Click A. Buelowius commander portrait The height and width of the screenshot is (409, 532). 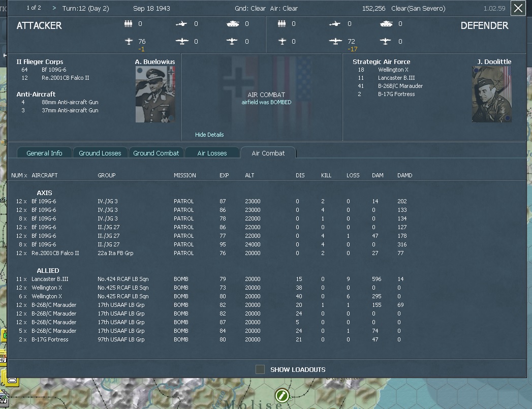click(154, 93)
